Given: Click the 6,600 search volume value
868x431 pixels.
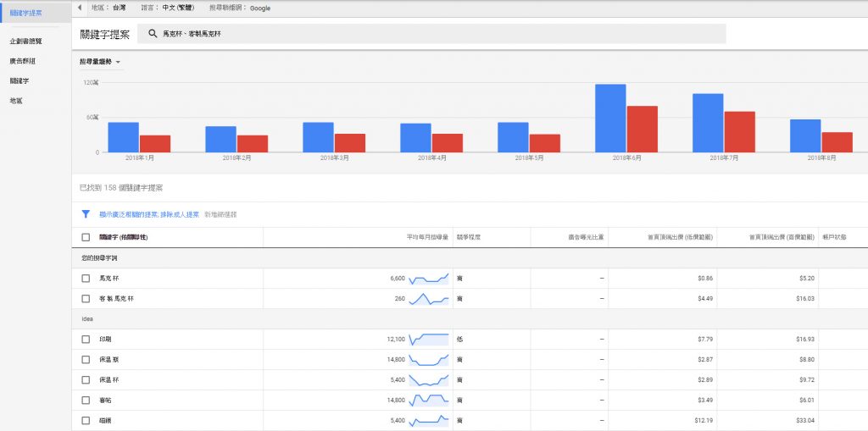Looking at the screenshot, I should click(x=398, y=279).
